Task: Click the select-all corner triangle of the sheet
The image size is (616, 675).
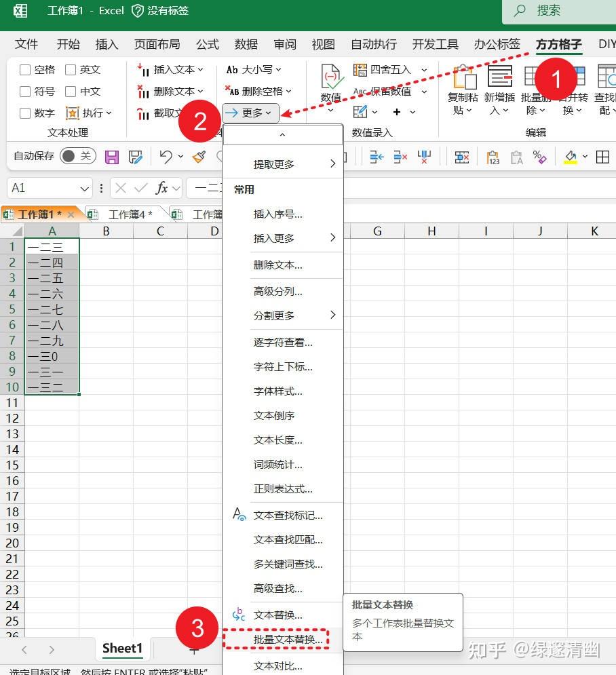Action: (18, 231)
